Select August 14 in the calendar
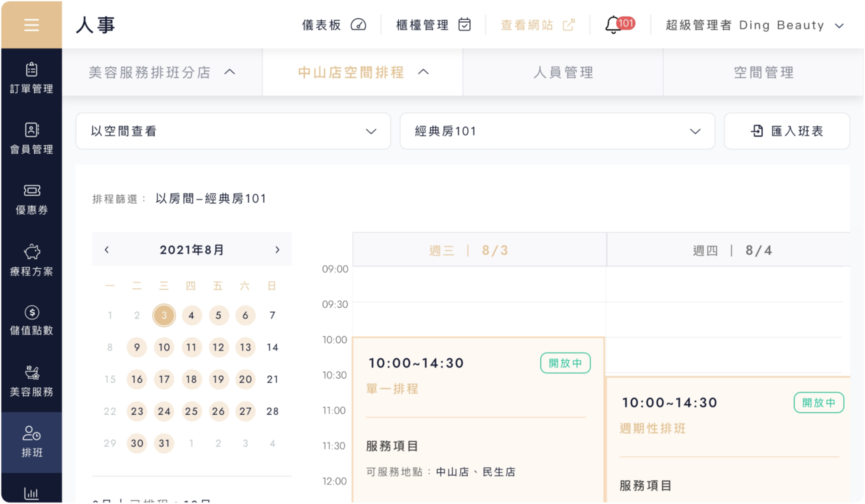 272,347
